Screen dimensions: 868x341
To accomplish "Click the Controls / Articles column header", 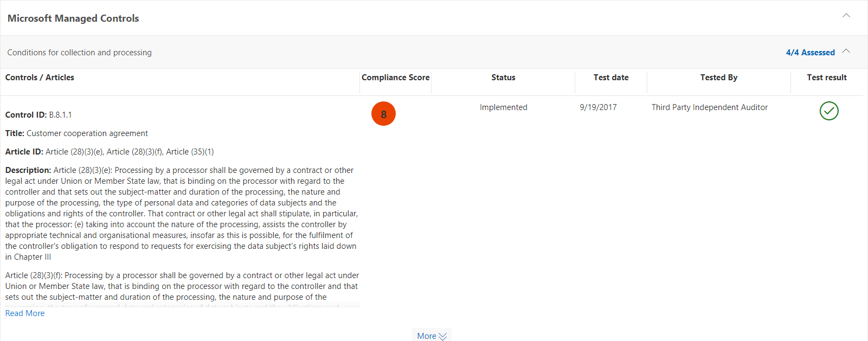I will pos(40,78).
